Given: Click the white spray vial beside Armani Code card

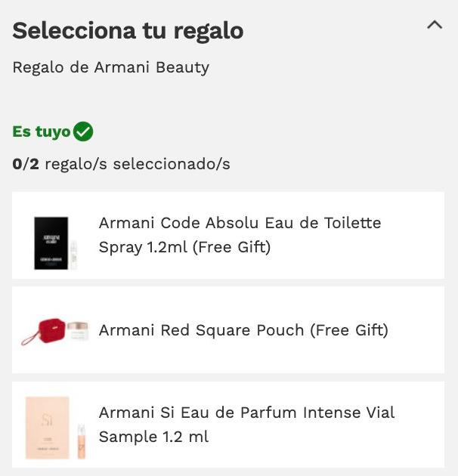Looking at the screenshot, I should (x=73, y=255).
